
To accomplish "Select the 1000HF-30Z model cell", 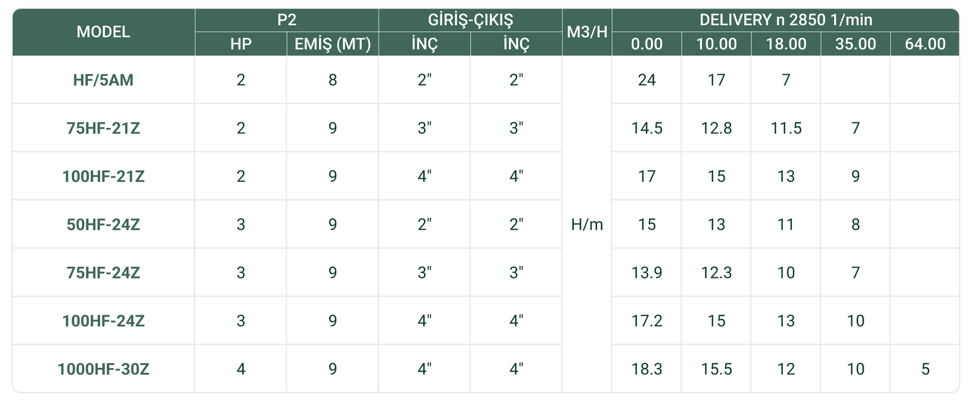I will (103, 369).
